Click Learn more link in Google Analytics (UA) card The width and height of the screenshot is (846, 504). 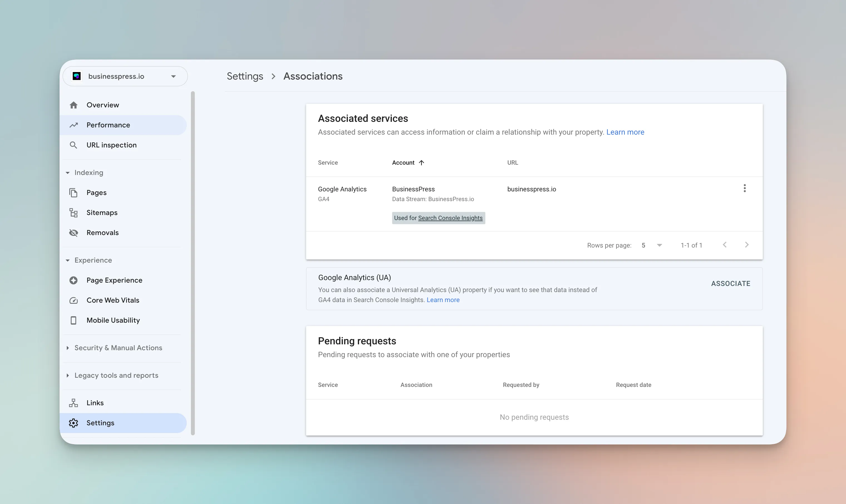pos(443,300)
